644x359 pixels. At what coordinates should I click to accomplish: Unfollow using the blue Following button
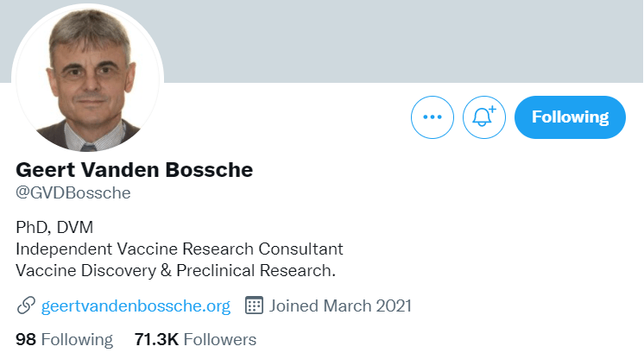point(570,117)
